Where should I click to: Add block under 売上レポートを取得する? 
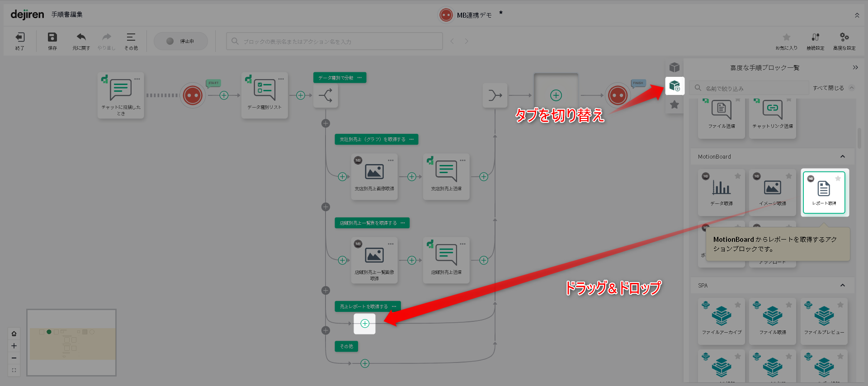tap(365, 324)
